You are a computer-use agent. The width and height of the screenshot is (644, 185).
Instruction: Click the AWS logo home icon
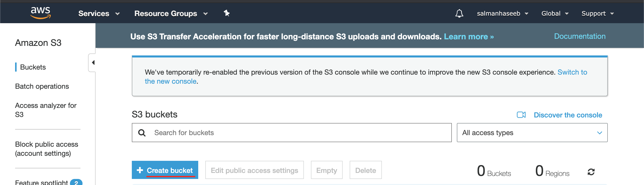(41, 13)
